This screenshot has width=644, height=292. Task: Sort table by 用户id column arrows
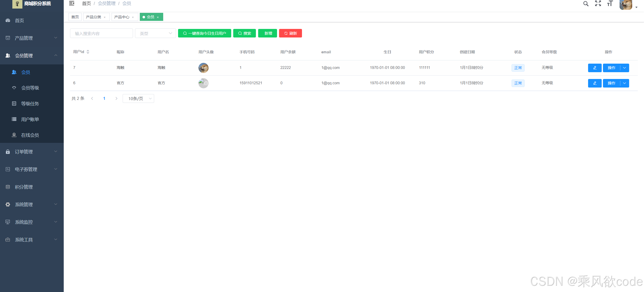[88, 52]
